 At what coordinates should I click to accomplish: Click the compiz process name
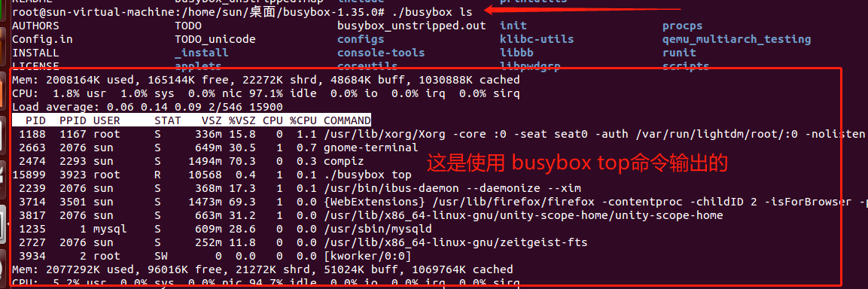[x=344, y=161]
